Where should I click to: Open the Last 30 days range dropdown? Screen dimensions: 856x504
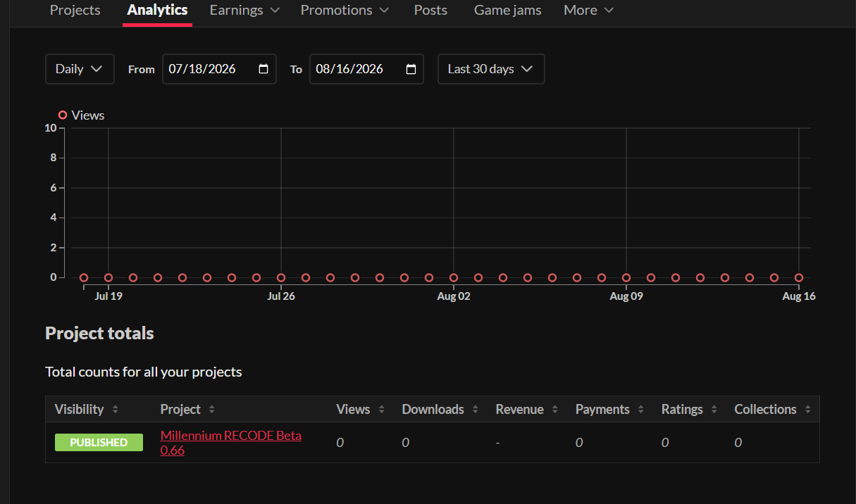pyautogui.click(x=491, y=69)
